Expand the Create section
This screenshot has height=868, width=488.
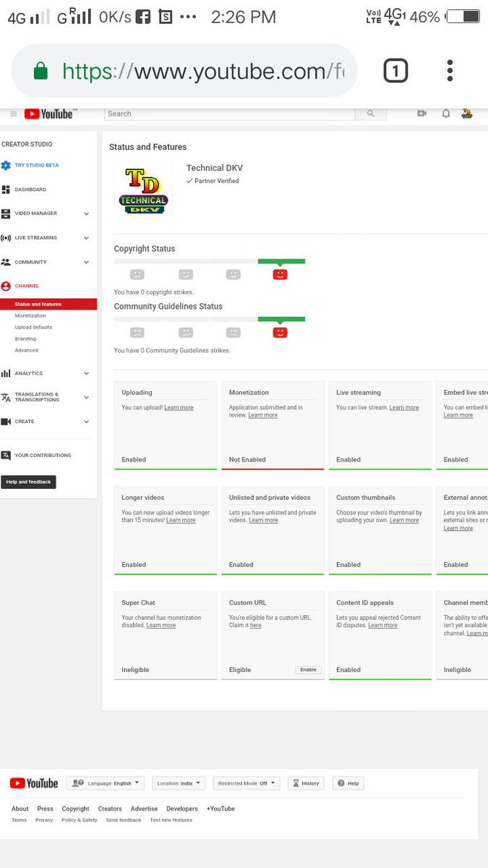(x=87, y=421)
